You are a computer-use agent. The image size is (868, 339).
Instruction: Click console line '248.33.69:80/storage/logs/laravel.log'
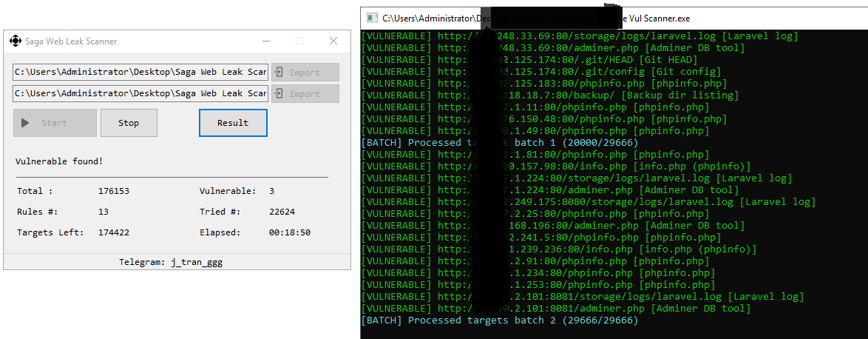coord(580,36)
